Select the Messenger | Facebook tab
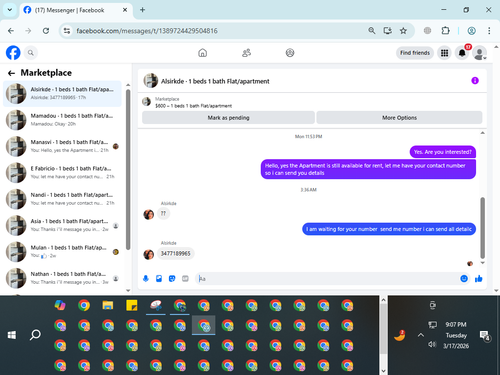This screenshot has width=500, height=375. tap(76, 10)
